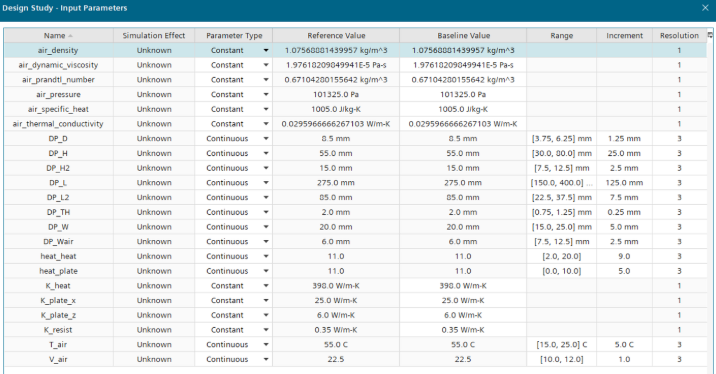Open Parameter Type dropdown for K_resist
The width and height of the screenshot is (716, 374).
click(266, 330)
